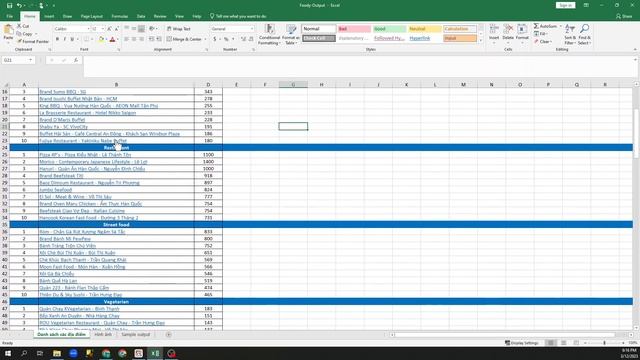
Task: Open link Brand Beefsteak Titi
Action: 61,176
